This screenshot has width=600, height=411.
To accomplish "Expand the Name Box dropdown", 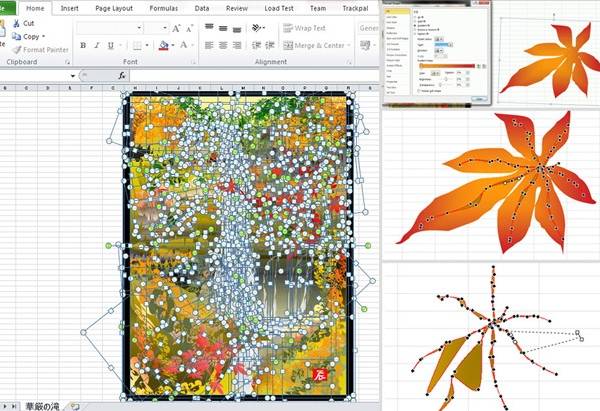I will tap(73, 75).
